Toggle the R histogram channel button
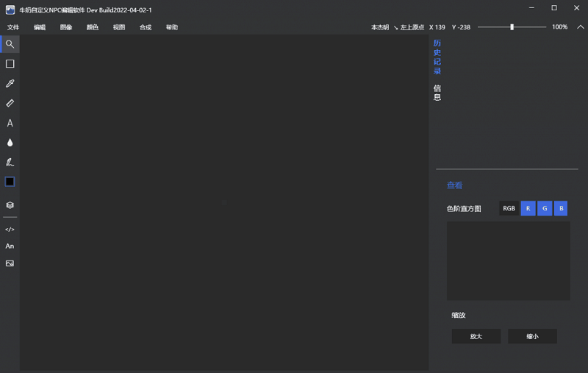Image resolution: width=588 pixels, height=373 pixels. click(x=528, y=208)
